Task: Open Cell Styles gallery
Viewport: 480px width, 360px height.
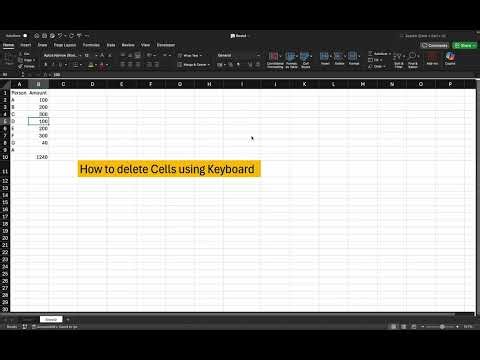Action: tap(306, 60)
